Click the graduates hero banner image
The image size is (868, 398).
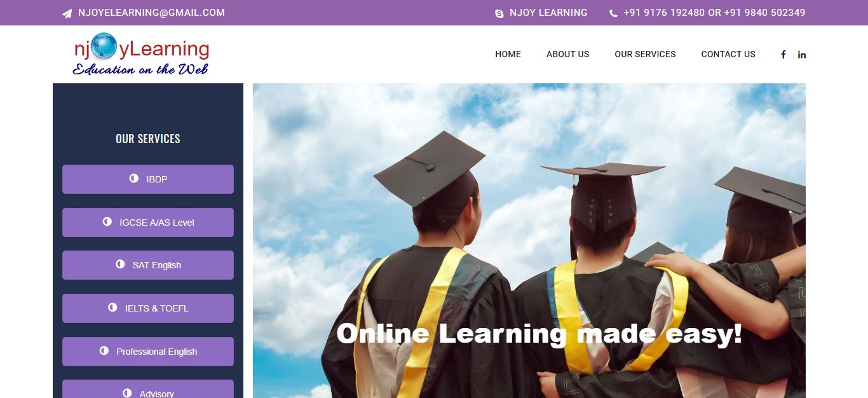529,240
